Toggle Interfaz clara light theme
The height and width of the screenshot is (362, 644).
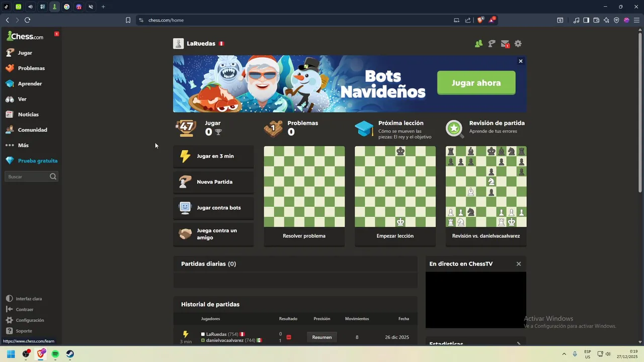click(24, 299)
